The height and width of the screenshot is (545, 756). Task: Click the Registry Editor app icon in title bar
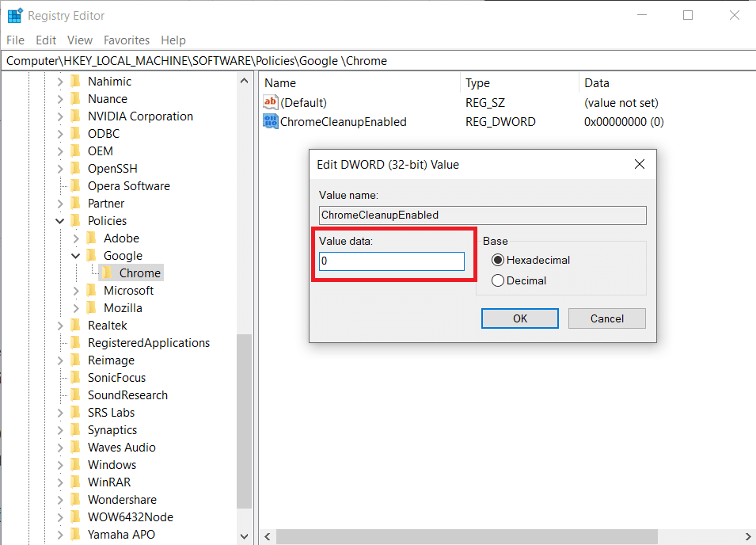coord(15,15)
